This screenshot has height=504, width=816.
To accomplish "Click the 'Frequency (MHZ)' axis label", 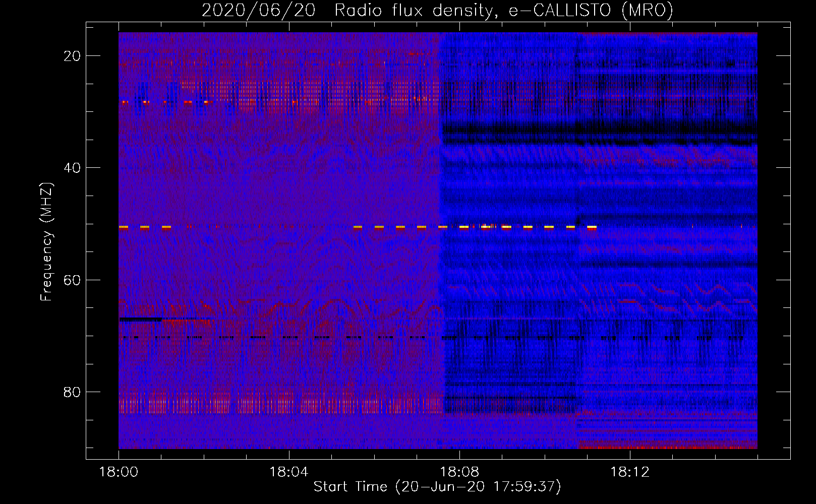I will pos(46,242).
